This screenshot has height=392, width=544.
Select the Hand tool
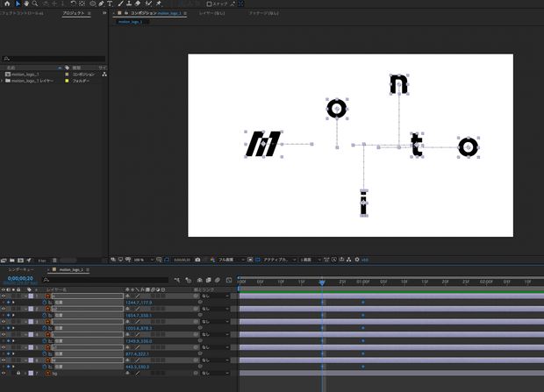coord(26,4)
